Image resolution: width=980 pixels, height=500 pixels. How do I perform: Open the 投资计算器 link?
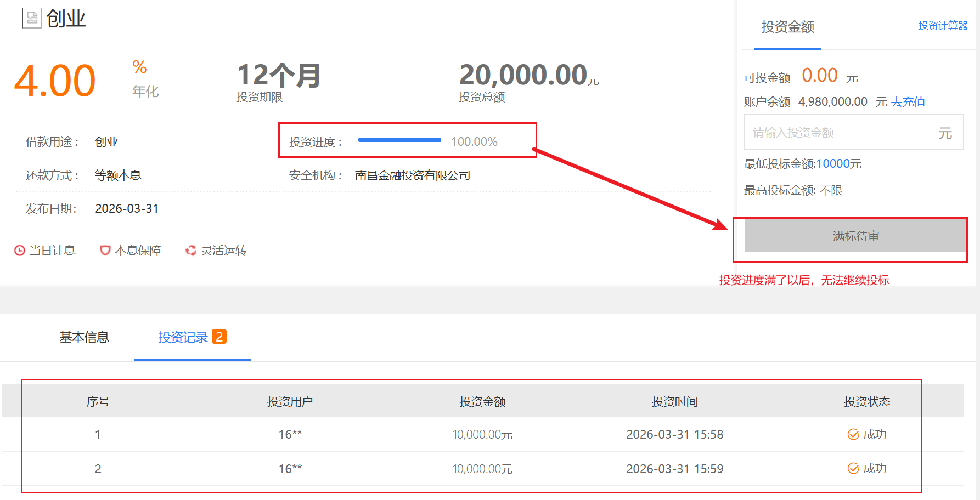tap(942, 26)
